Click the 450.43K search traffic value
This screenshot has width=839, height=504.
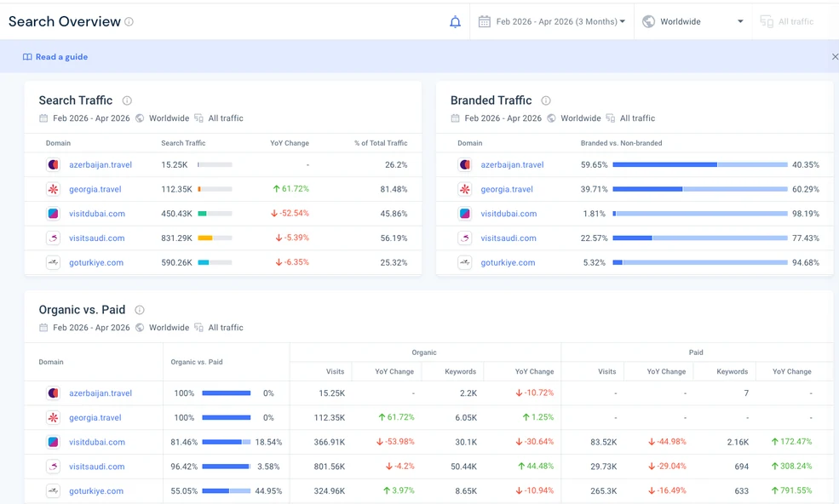tap(176, 214)
